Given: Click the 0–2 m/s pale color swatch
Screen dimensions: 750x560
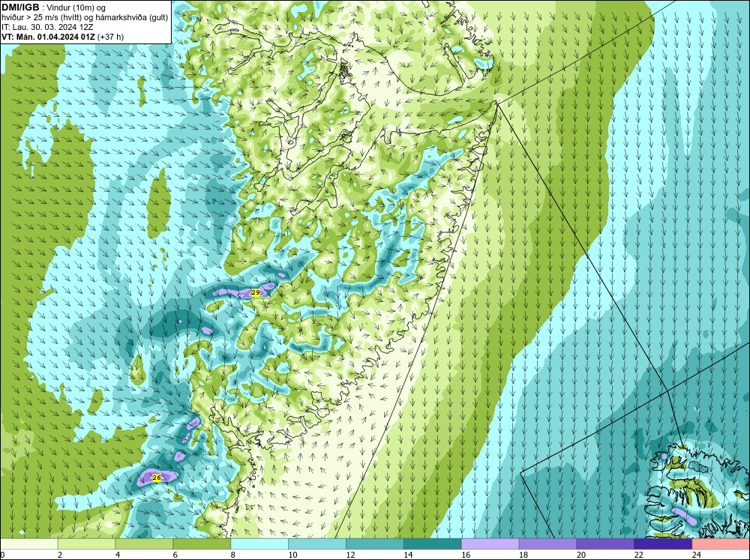Looking at the screenshot, I should [29, 544].
